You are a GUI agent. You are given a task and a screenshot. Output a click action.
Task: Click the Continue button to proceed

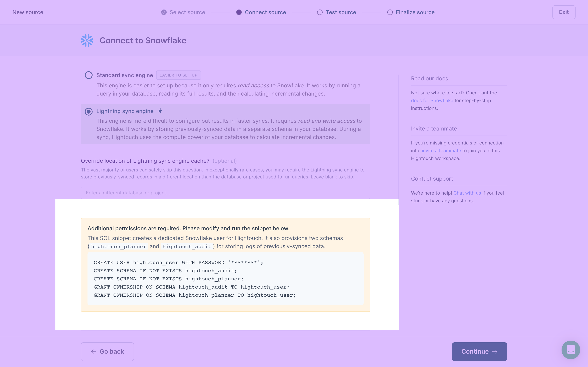point(480,351)
